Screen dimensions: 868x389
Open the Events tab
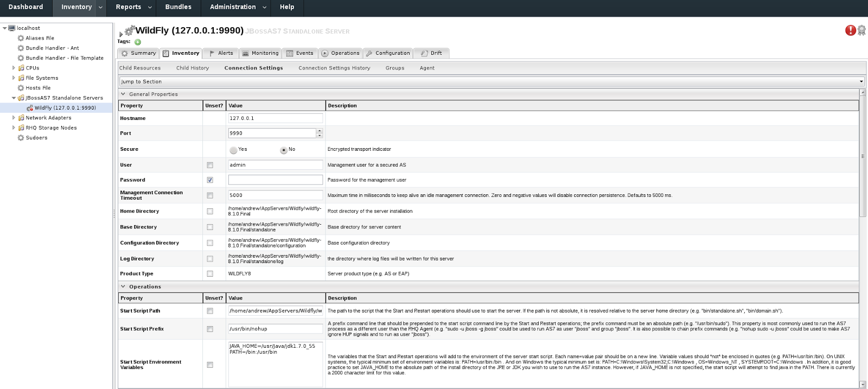pyautogui.click(x=300, y=53)
